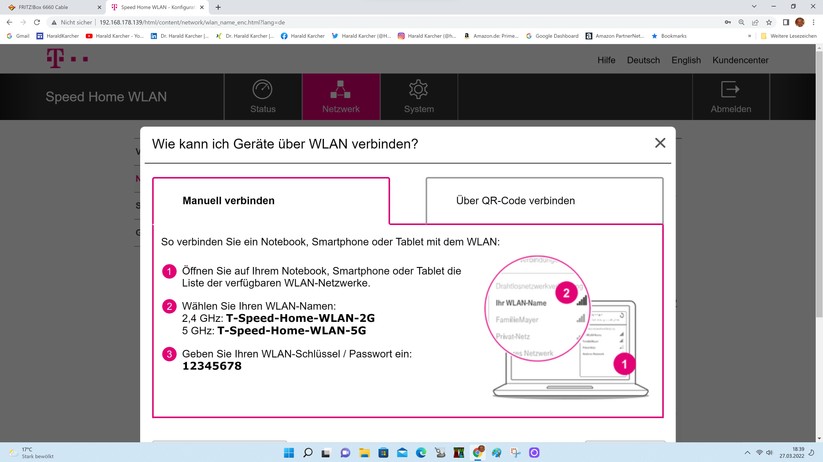823x462 pixels.
Task: Open the Netzwerk section icon
Action: (x=340, y=90)
